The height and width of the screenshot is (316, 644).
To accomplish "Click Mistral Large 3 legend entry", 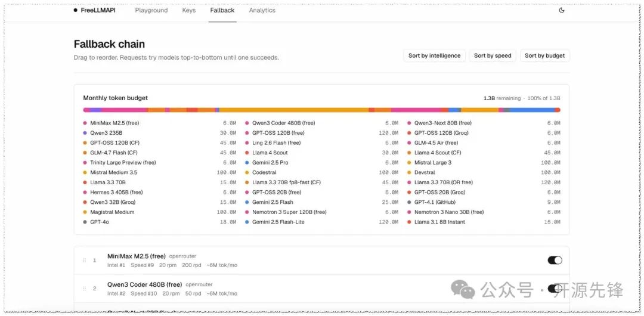I will tap(433, 162).
